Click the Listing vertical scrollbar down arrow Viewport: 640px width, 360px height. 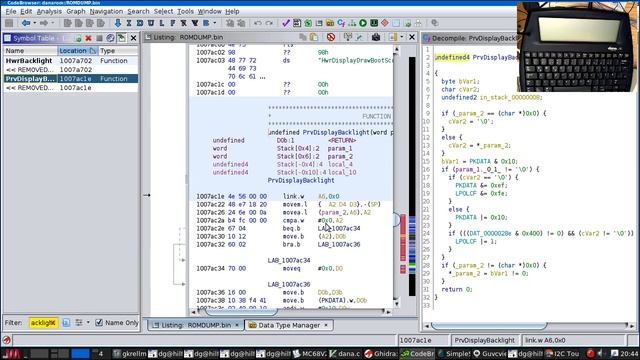[x=396, y=304]
